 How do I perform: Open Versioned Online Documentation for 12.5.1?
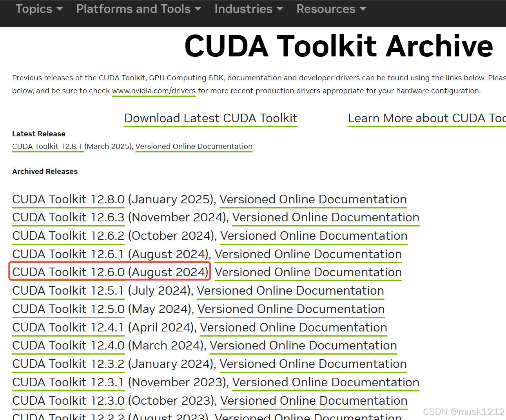(290, 291)
